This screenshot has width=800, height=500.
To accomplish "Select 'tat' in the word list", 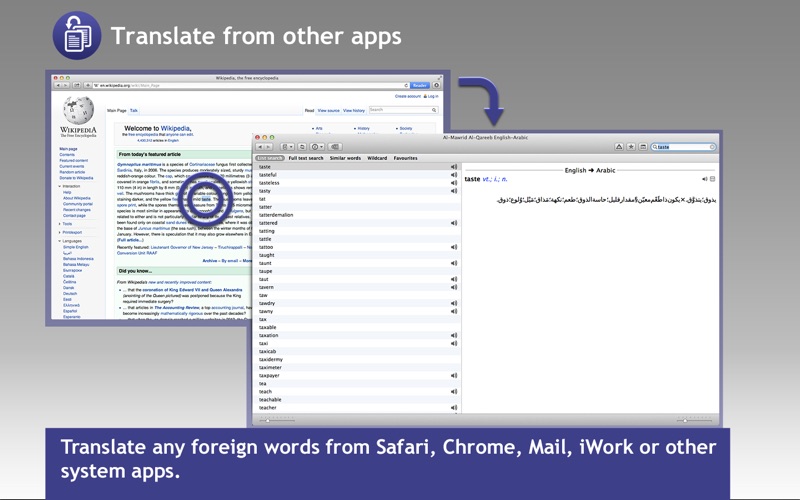I will 357,199.
